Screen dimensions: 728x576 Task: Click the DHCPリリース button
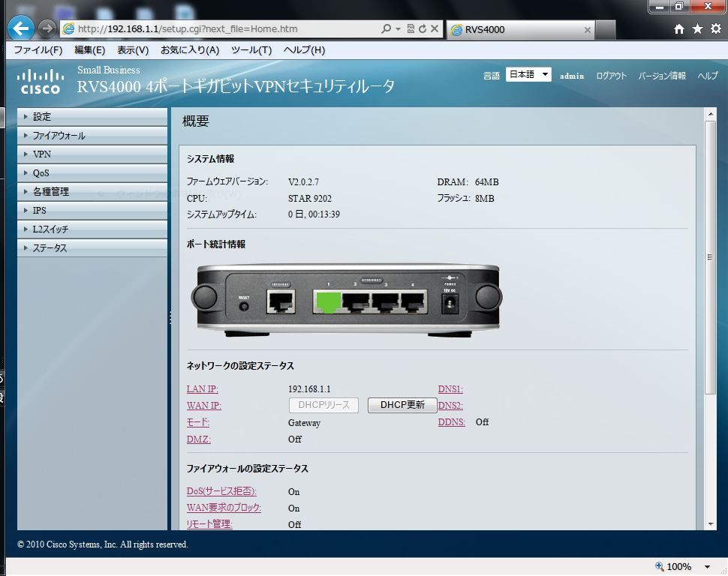pyautogui.click(x=323, y=405)
